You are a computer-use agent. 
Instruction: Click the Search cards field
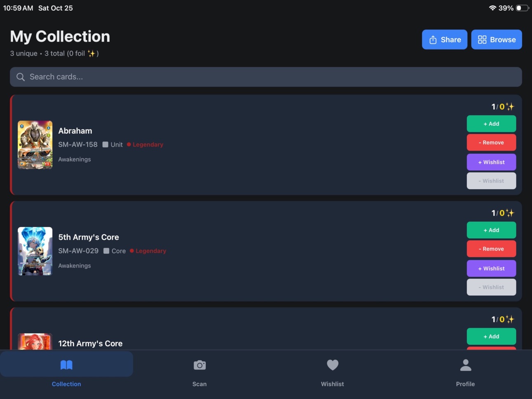pyautogui.click(x=266, y=77)
